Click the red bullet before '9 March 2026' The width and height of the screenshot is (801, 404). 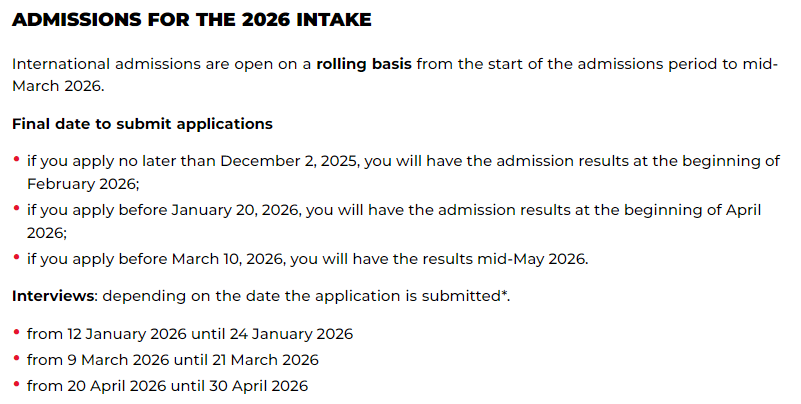tap(17, 358)
